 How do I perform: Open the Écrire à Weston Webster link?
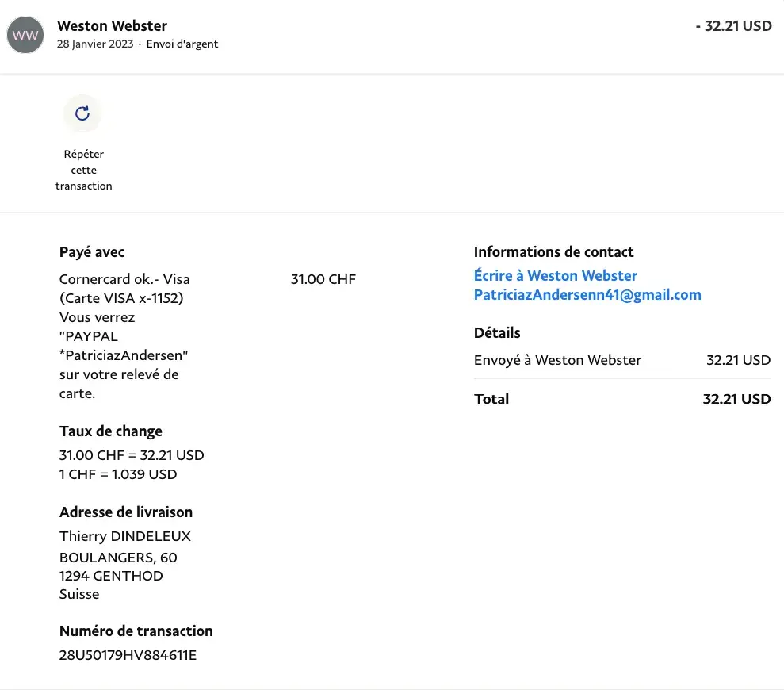pyautogui.click(x=555, y=276)
